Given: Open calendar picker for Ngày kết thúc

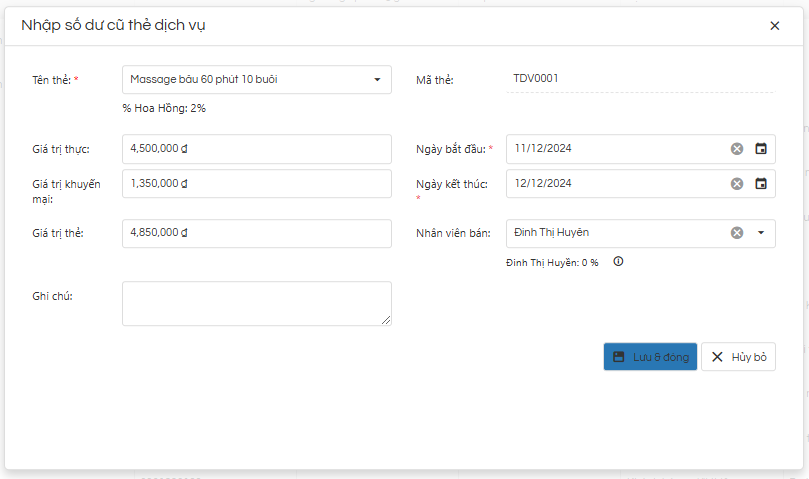Looking at the screenshot, I should pos(761,184).
